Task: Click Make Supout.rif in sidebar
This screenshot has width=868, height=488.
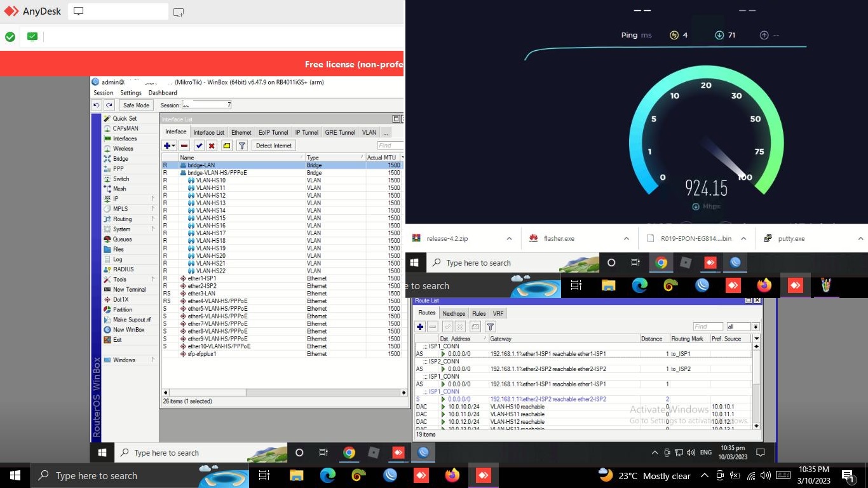Action: coord(132,320)
